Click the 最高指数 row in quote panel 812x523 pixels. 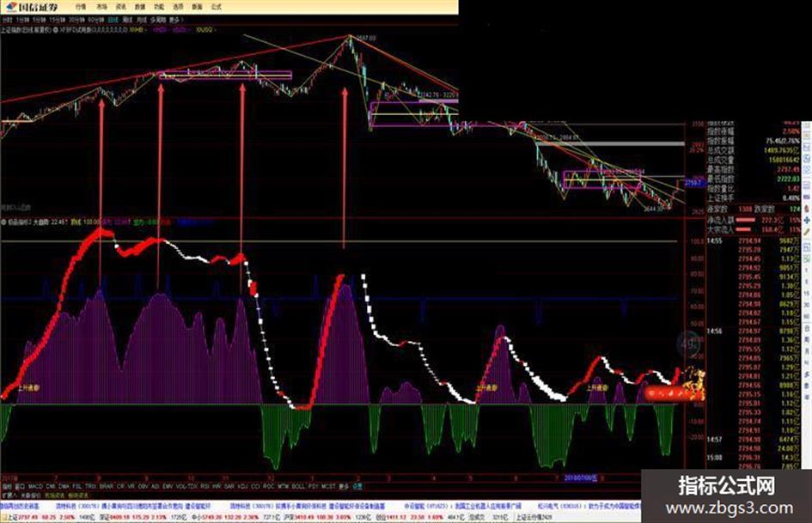[x=754, y=169]
